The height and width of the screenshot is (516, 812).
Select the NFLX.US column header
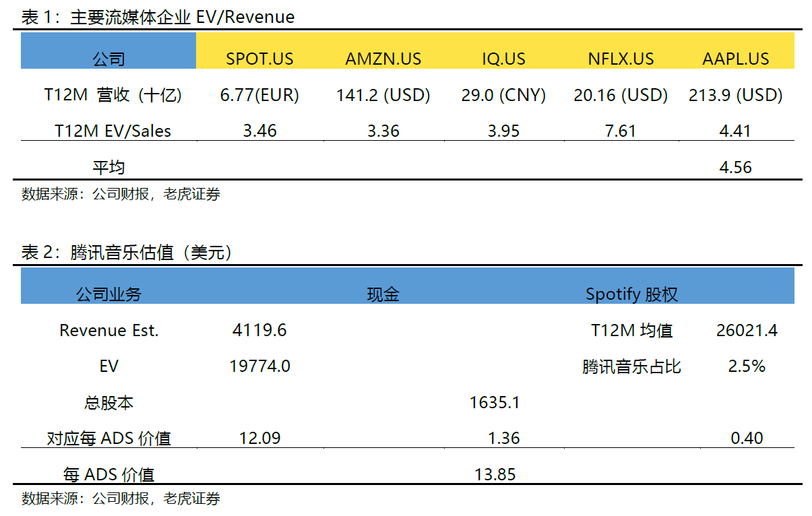tap(620, 59)
